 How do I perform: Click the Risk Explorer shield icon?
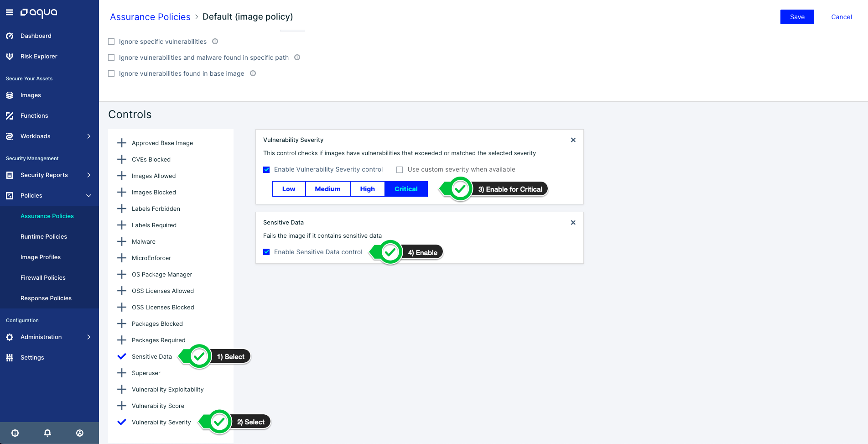coord(10,57)
